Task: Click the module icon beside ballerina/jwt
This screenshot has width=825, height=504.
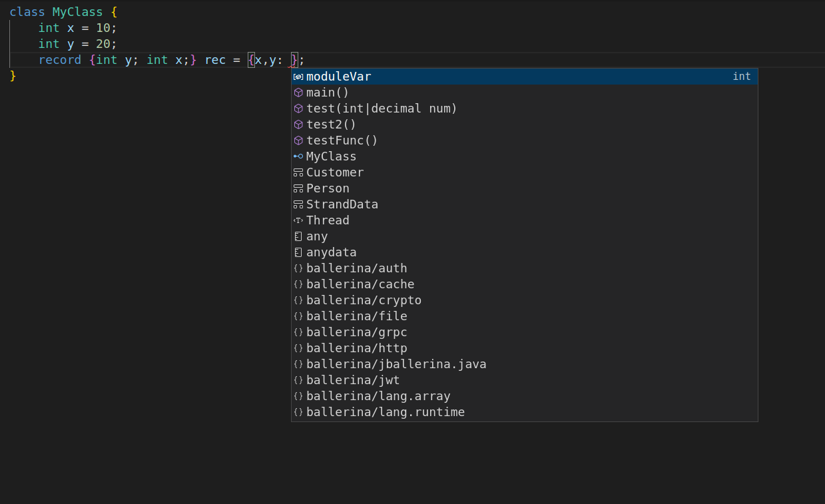Action: (x=298, y=380)
